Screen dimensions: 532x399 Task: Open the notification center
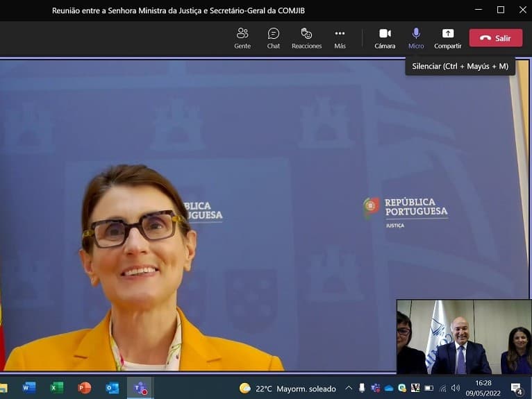[517, 389]
